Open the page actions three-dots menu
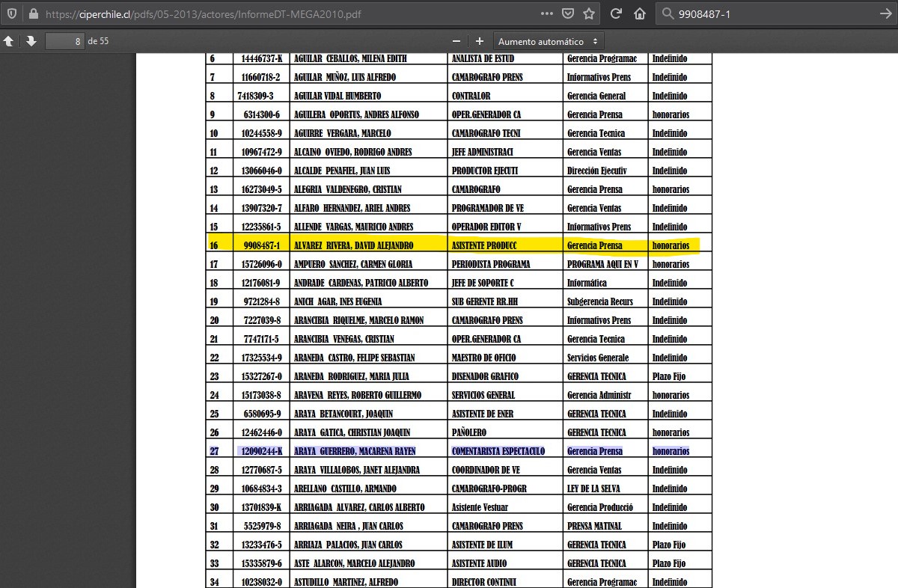The width and height of the screenshot is (898, 588). pos(547,13)
